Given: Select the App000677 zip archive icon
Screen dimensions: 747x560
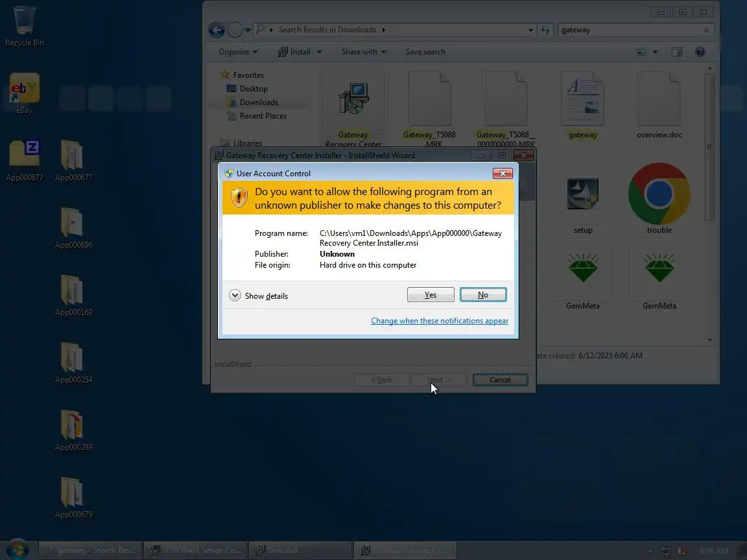Looking at the screenshot, I should 24,161.
